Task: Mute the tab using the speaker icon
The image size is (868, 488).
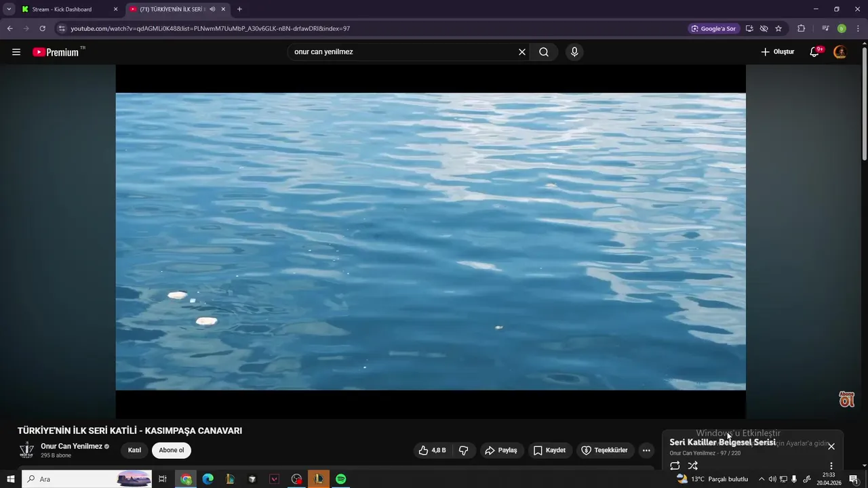Action: click(212, 9)
